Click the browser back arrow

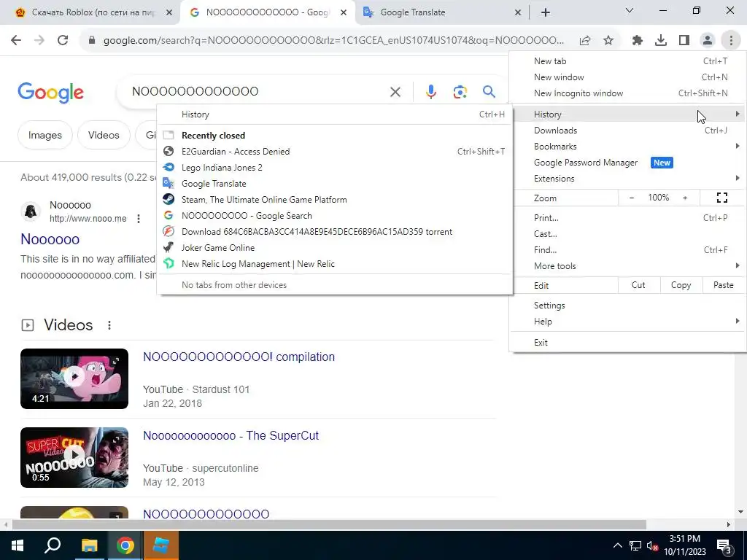click(x=16, y=41)
